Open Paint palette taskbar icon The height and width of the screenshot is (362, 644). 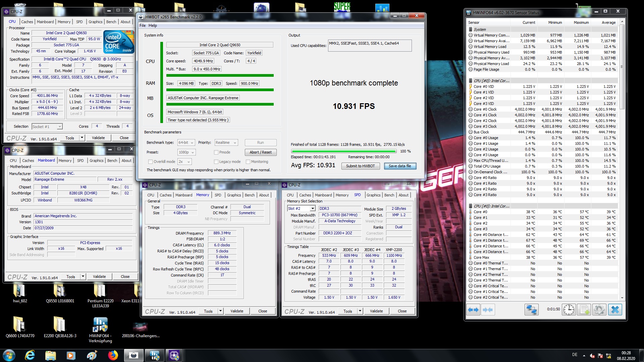point(92,355)
